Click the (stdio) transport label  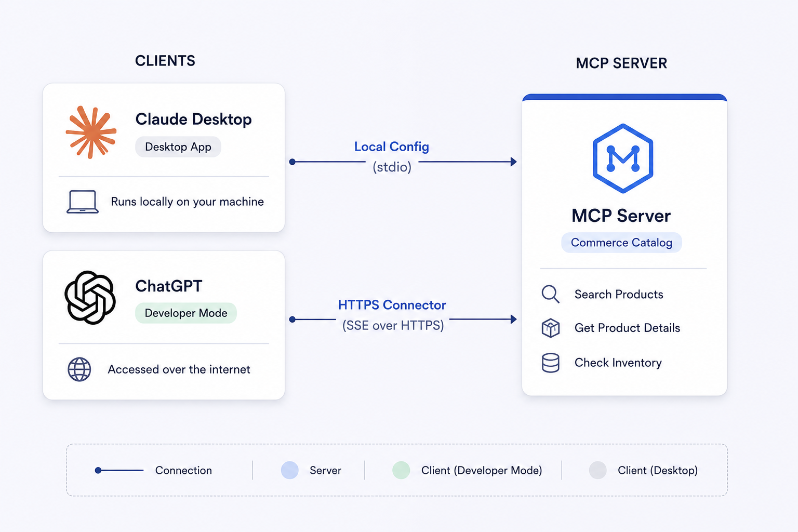tap(392, 167)
